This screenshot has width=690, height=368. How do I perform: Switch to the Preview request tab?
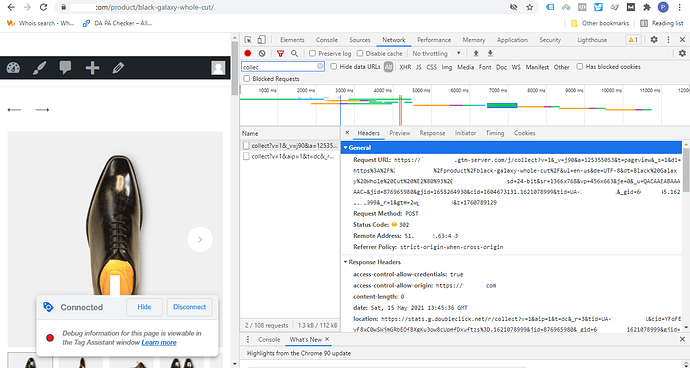point(400,133)
